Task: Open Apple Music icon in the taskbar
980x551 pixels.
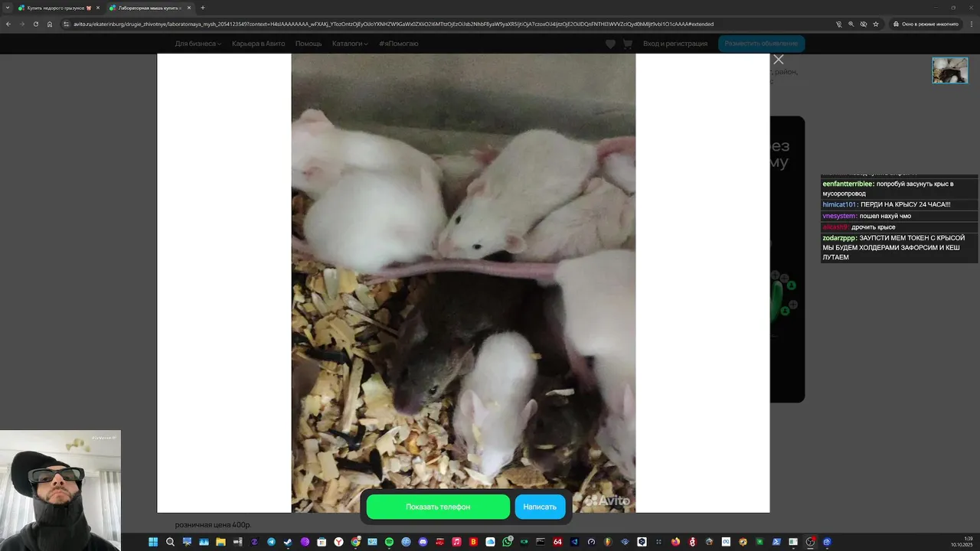Action: 457,542
